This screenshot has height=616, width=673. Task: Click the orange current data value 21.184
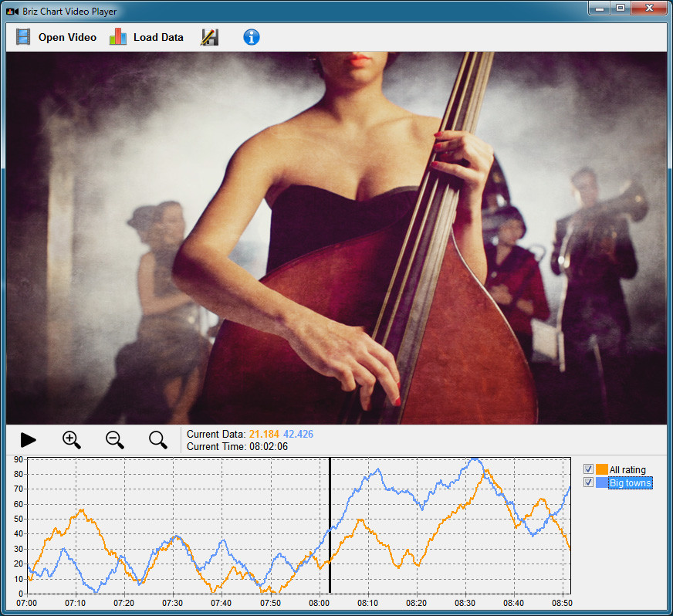[264, 434]
